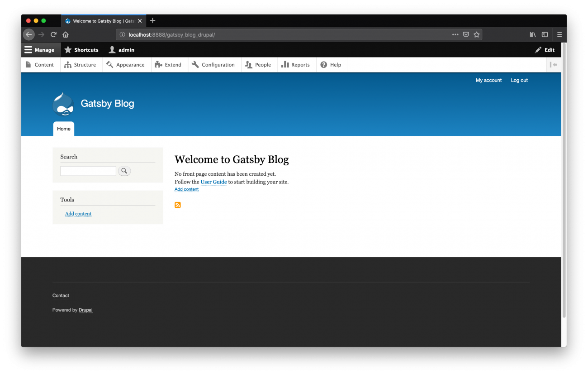
Task: Enable Edit mode with the pencil button
Action: click(x=545, y=50)
